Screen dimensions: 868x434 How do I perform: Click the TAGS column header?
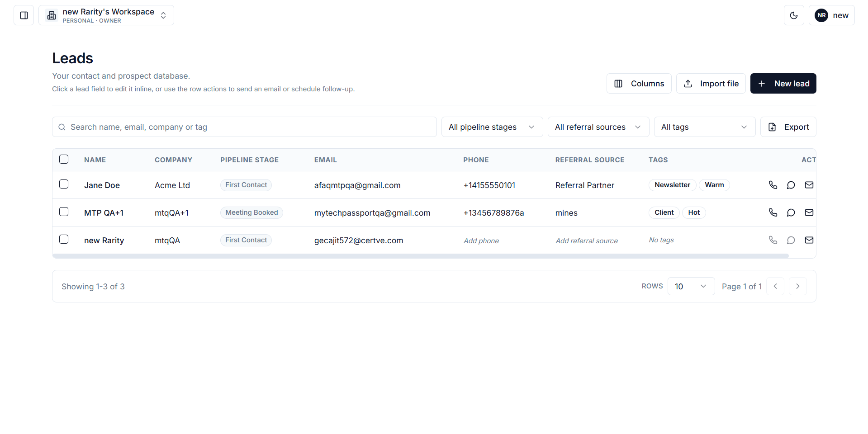click(658, 160)
